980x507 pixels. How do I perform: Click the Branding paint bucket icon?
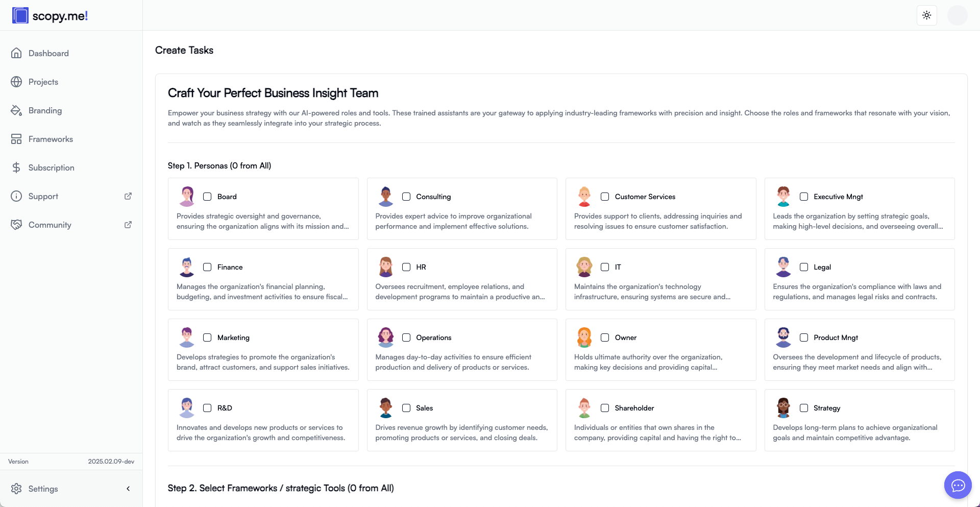pos(16,110)
